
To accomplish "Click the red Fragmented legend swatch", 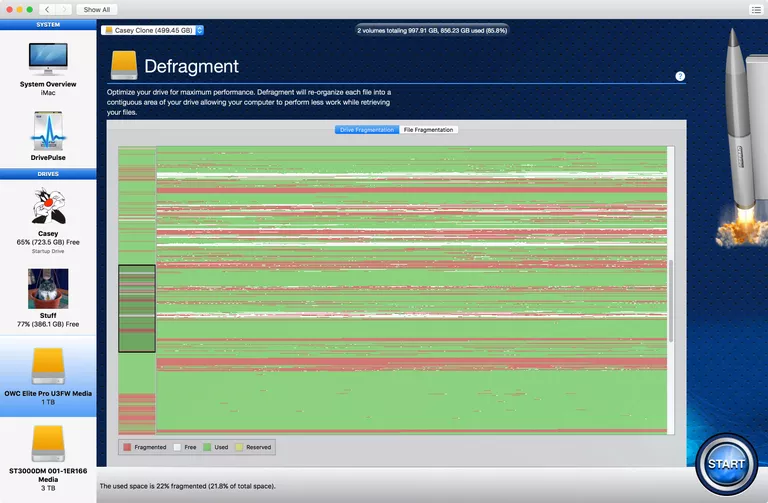I will coord(127,447).
